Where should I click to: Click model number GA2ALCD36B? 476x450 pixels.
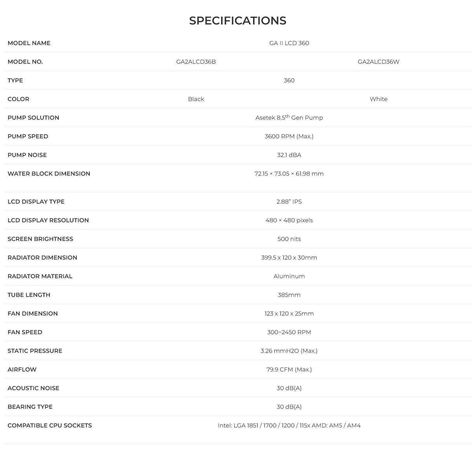coord(196,62)
